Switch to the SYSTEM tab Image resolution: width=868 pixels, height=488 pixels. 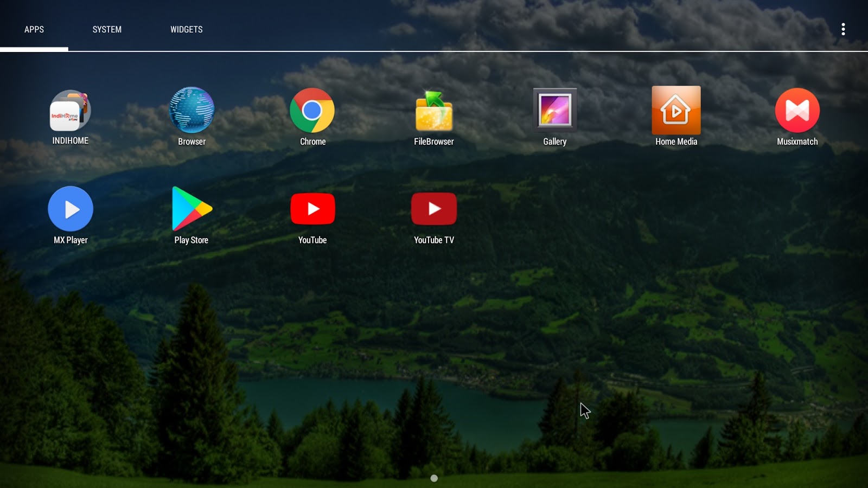click(107, 29)
